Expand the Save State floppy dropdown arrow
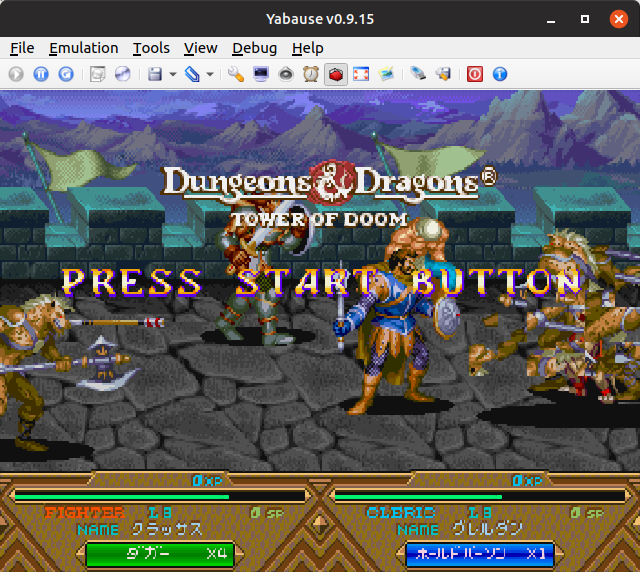Image resolution: width=640 pixels, height=572 pixels. coord(173,74)
